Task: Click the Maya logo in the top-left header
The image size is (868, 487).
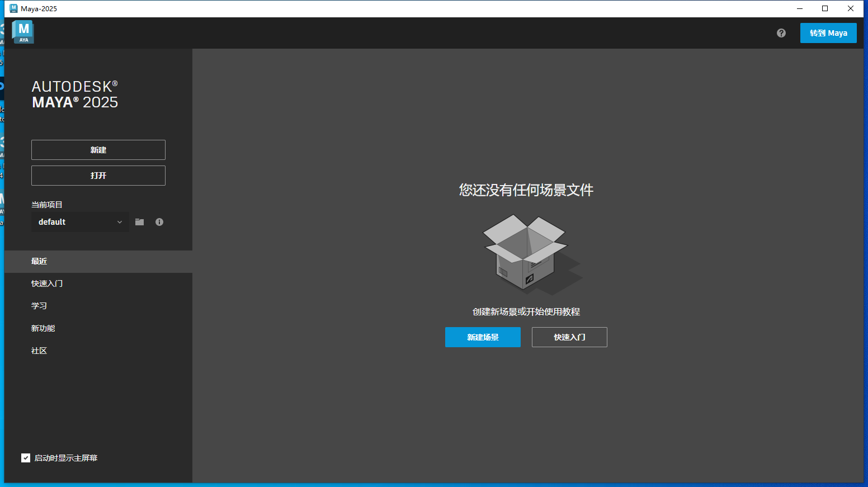Action: click(x=22, y=32)
